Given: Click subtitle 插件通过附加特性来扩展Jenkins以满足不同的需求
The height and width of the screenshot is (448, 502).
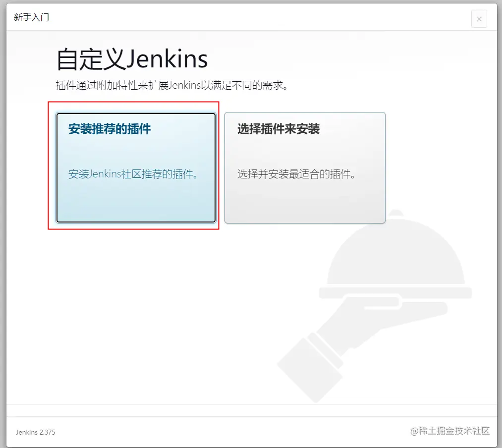Looking at the screenshot, I should point(172,85).
